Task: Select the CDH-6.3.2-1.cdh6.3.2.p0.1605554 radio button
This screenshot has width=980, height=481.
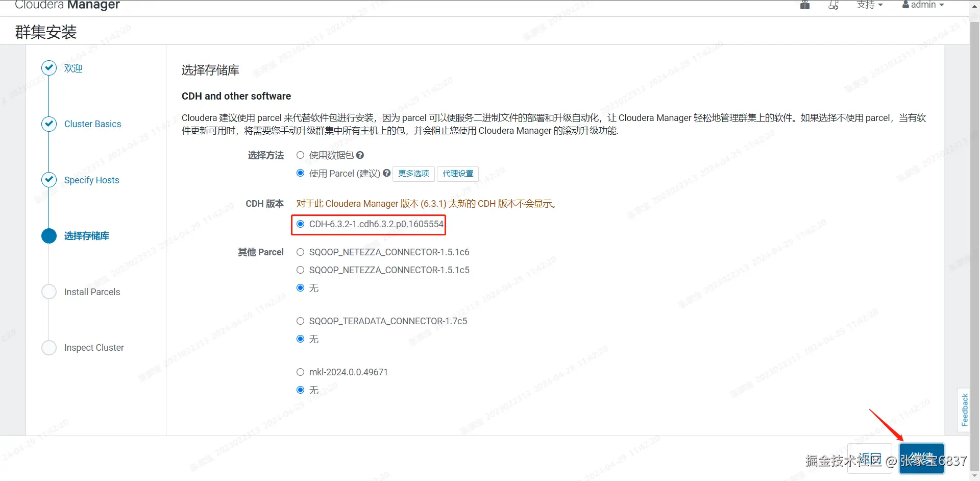Action: (300, 224)
